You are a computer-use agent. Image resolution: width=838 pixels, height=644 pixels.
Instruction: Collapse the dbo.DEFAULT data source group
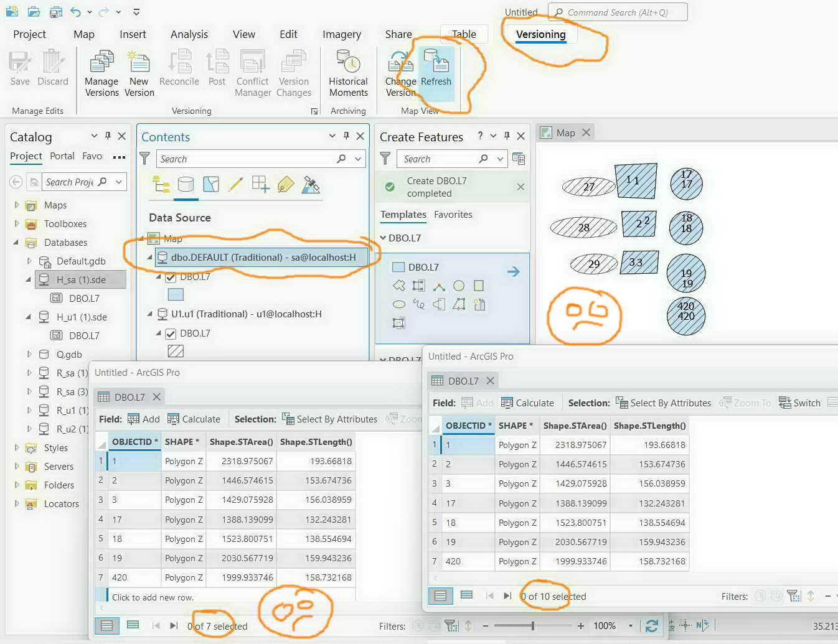click(149, 257)
